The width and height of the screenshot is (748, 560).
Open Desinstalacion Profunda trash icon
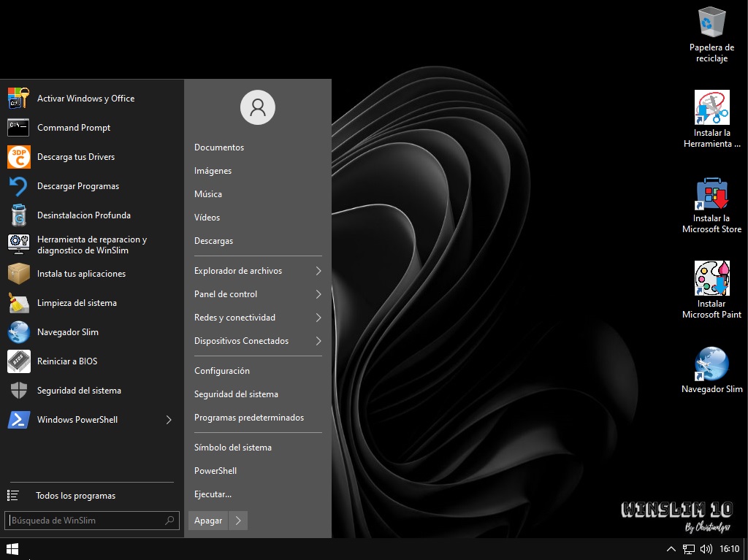coord(18,215)
